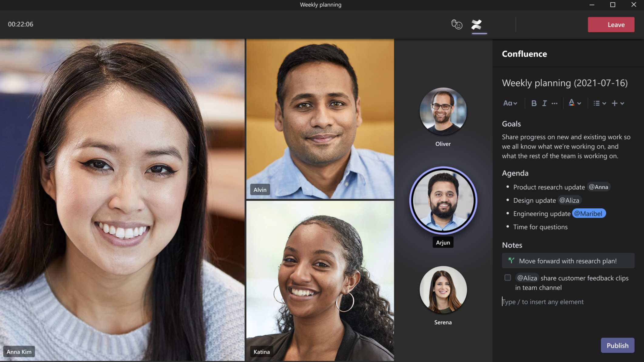Viewport: 644px width, 362px height.
Task: Open the emoji reactions icon
Action: pos(456,24)
